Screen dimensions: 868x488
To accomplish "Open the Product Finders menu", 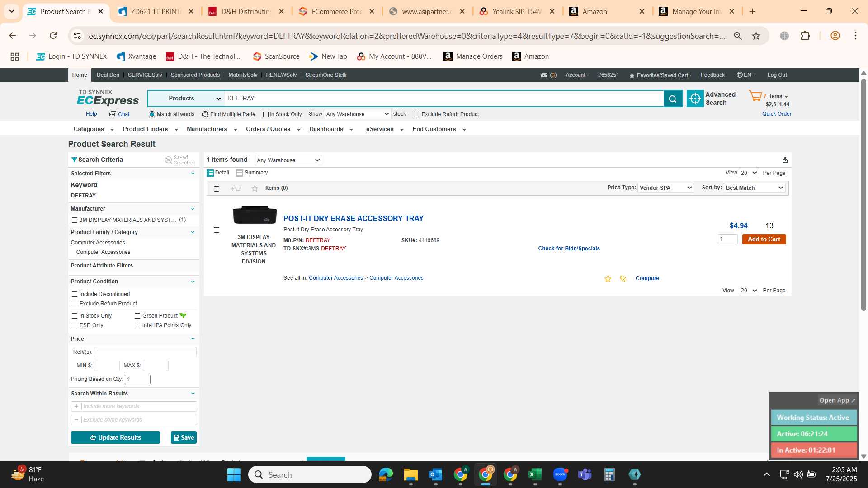I will click(150, 129).
